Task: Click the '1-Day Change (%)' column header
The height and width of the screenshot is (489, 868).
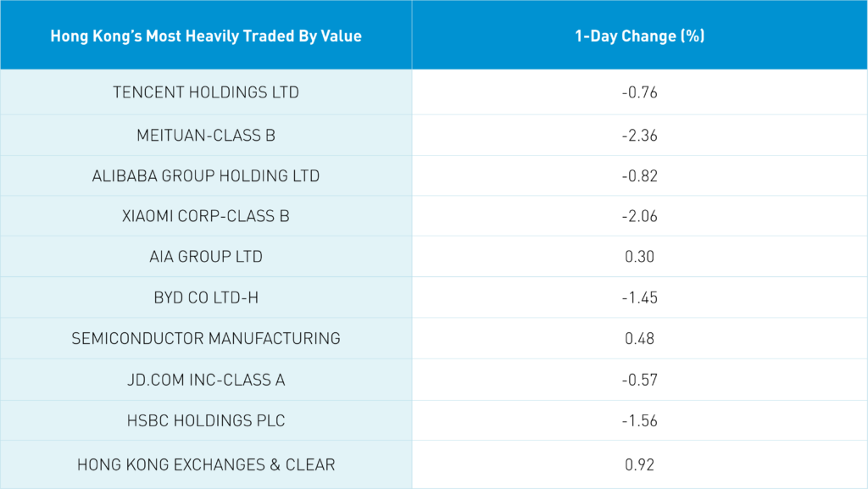Action: pos(639,36)
